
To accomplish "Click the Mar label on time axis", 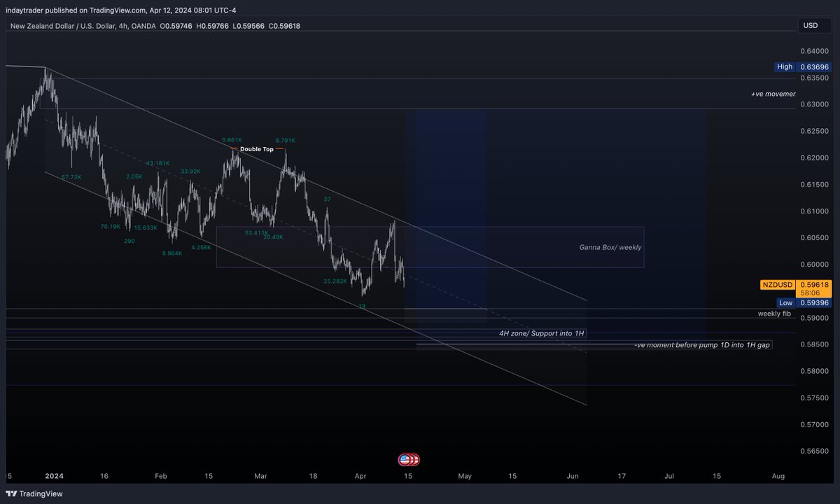I will (x=261, y=475).
